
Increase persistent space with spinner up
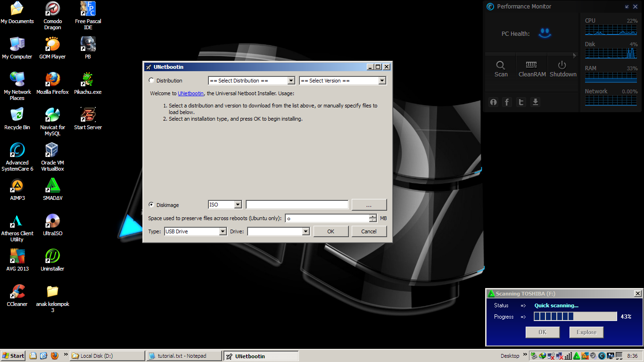tap(373, 216)
